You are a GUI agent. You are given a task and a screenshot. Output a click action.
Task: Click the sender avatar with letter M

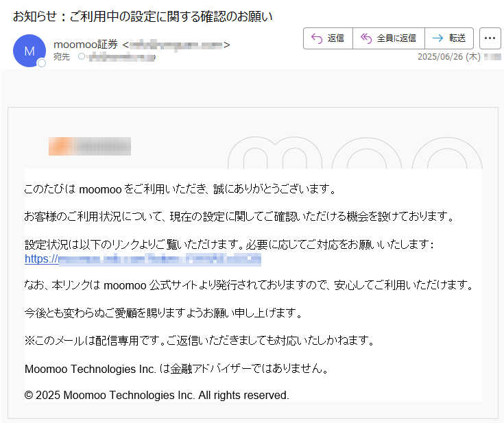pos(29,51)
